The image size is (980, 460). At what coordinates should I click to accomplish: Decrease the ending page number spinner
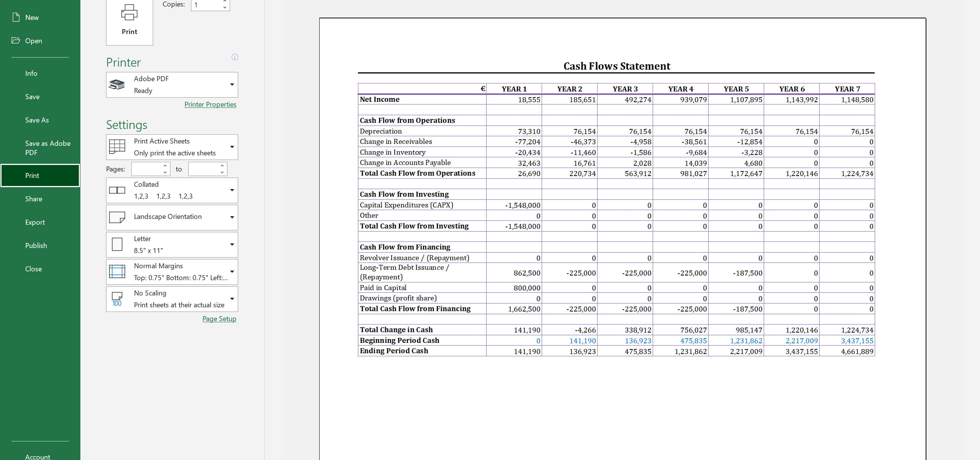pos(222,172)
